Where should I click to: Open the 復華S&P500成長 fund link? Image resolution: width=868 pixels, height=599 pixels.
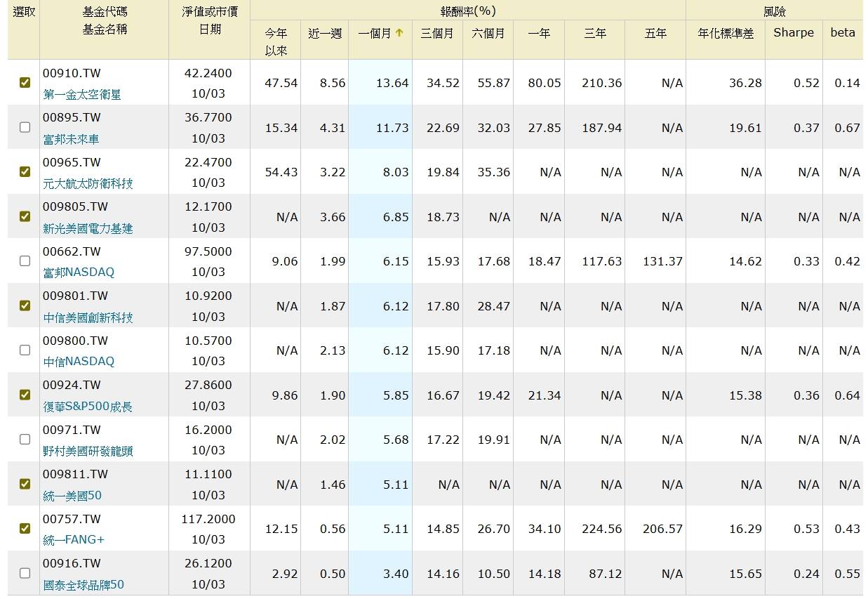88,407
